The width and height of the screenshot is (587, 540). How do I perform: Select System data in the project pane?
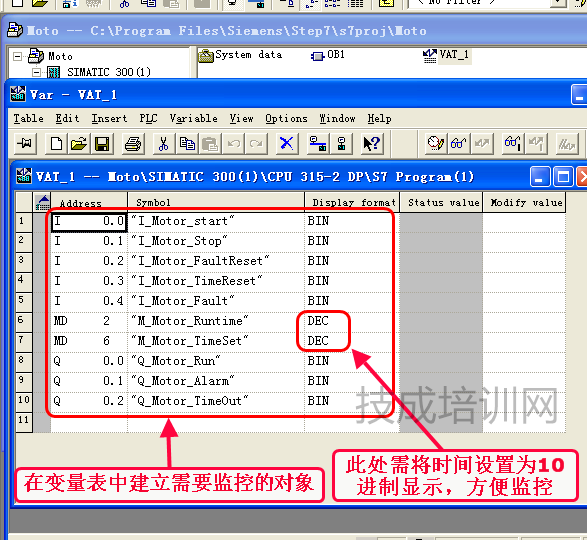click(240, 55)
